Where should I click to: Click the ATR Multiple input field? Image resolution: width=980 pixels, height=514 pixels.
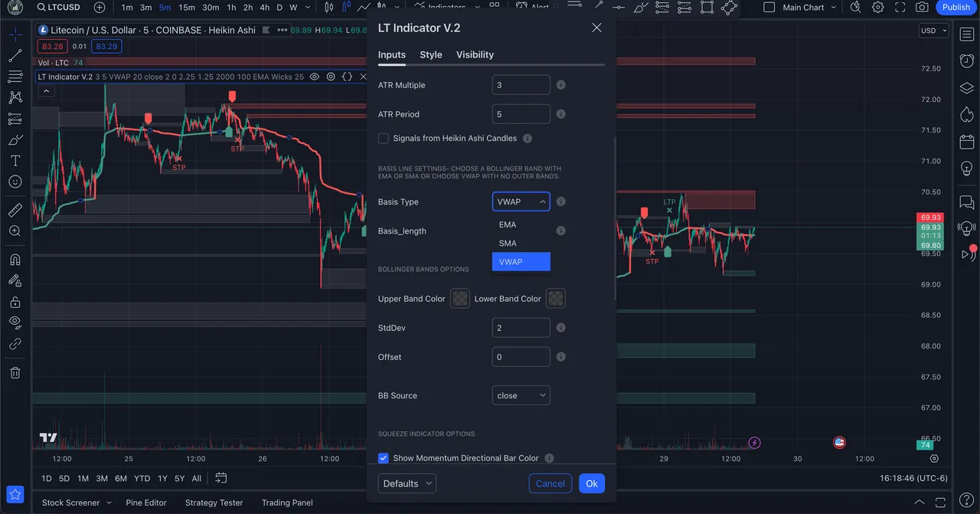(x=521, y=85)
